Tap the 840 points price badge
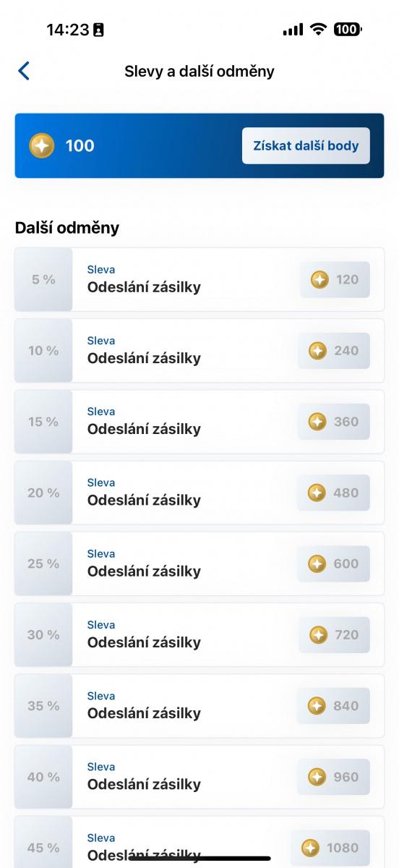Image resolution: width=399 pixels, height=868 pixels. tap(334, 706)
